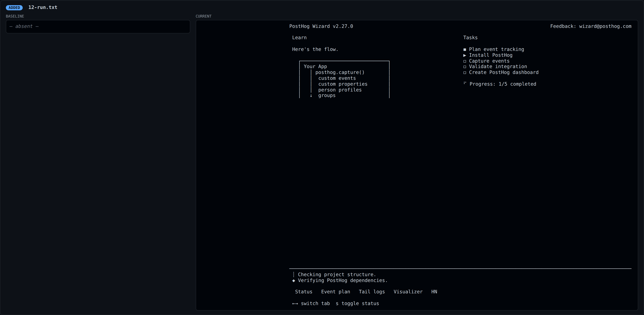Screen dimensions: 644x315
Task: Switch to the Event plan tab
Action: pos(335,292)
